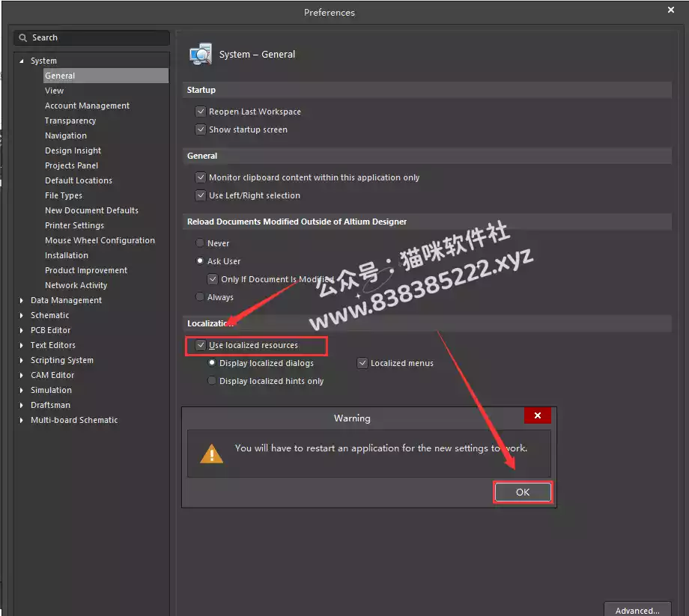Screen dimensions: 689x616
Task: Open Design Insight page
Action: [x=73, y=150]
